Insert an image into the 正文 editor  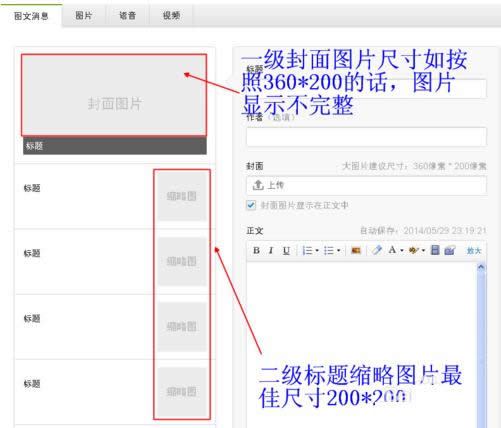[x=356, y=250]
